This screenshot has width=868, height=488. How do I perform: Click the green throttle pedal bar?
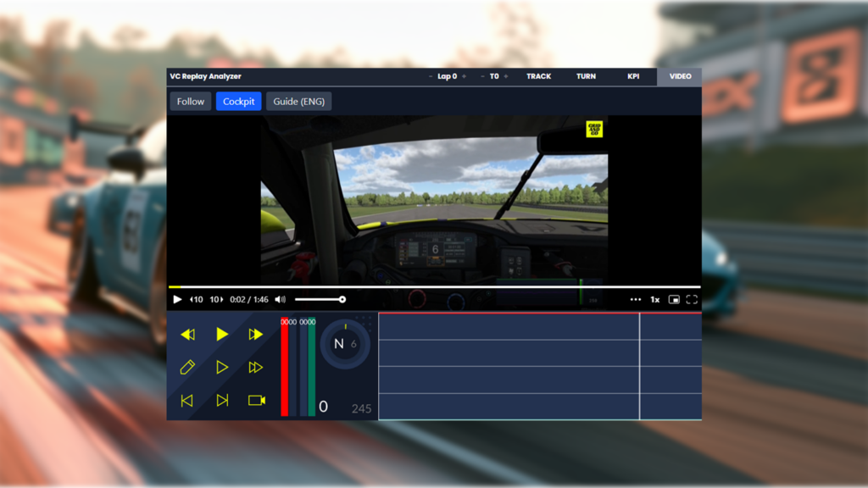click(x=312, y=368)
